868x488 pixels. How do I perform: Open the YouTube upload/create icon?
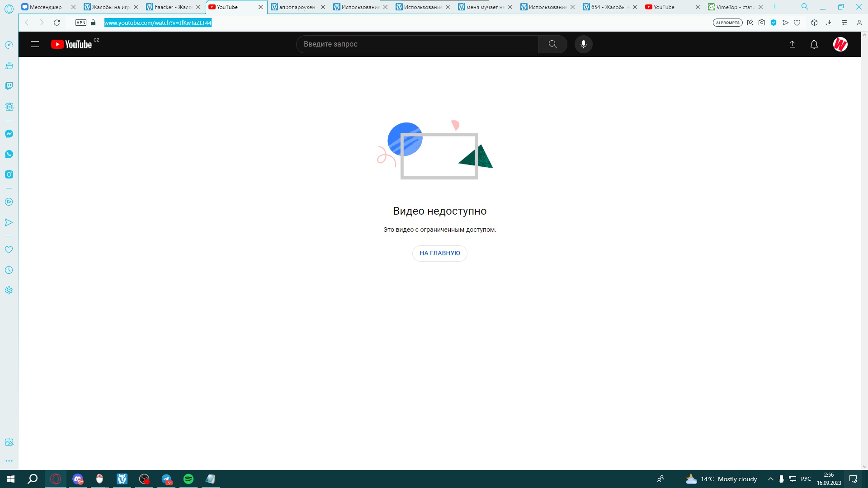pos(792,44)
